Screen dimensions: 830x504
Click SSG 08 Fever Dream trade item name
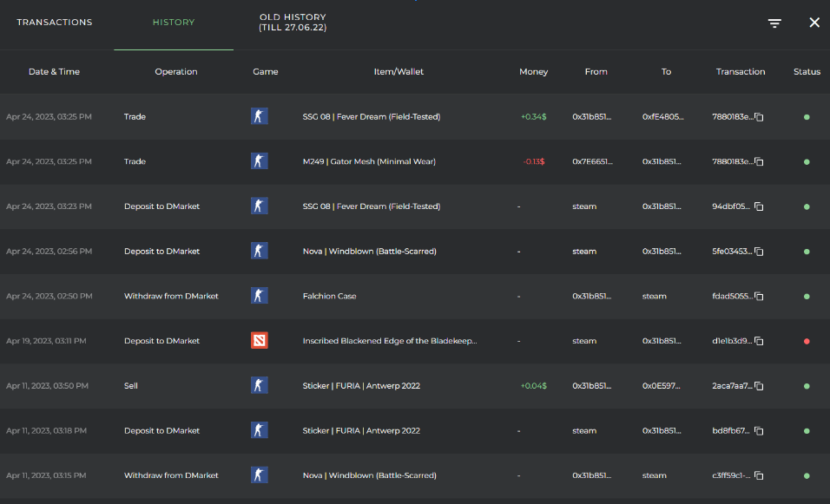(x=371, y=117)
